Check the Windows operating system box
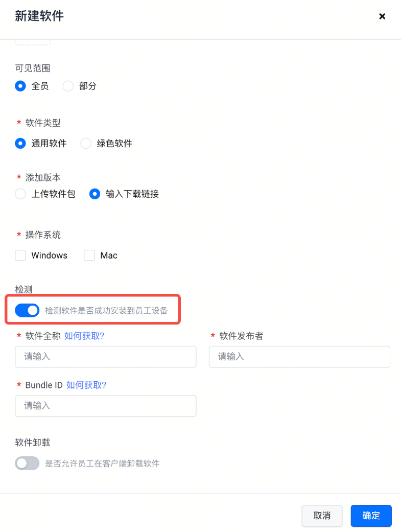The width and height of the screenshot is (401, 532). (20, 255)
